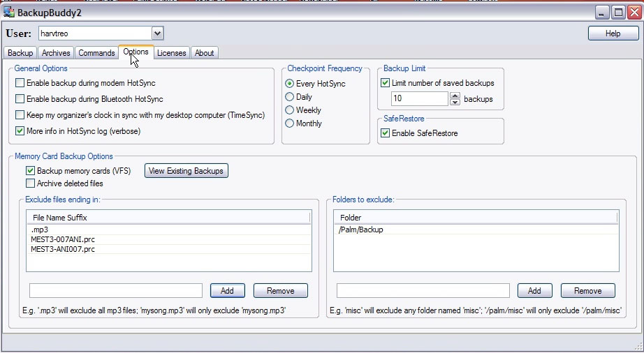644x353 pixels.
Task: Click View Existing Backups button
Action: 186,171
